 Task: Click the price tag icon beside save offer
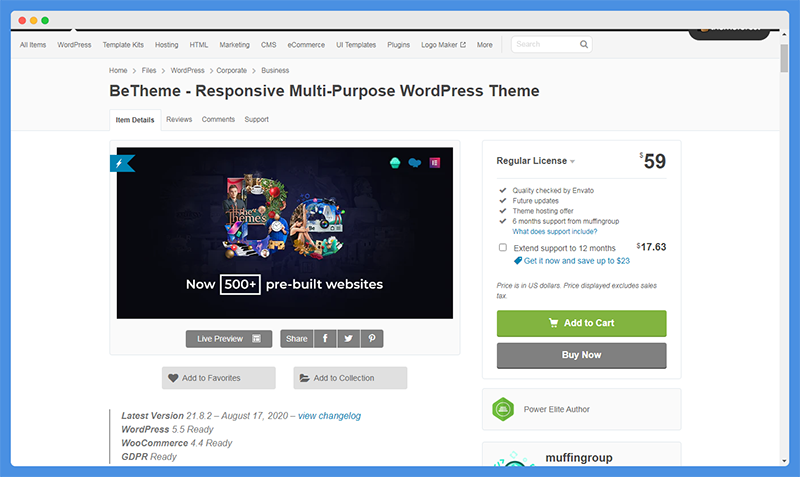click(518, 261)
